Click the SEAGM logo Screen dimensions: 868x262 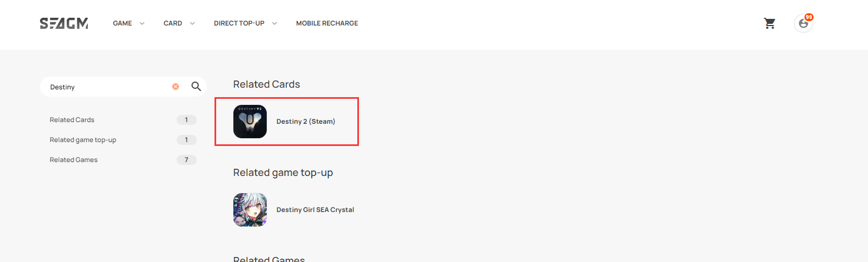(64, 23)
